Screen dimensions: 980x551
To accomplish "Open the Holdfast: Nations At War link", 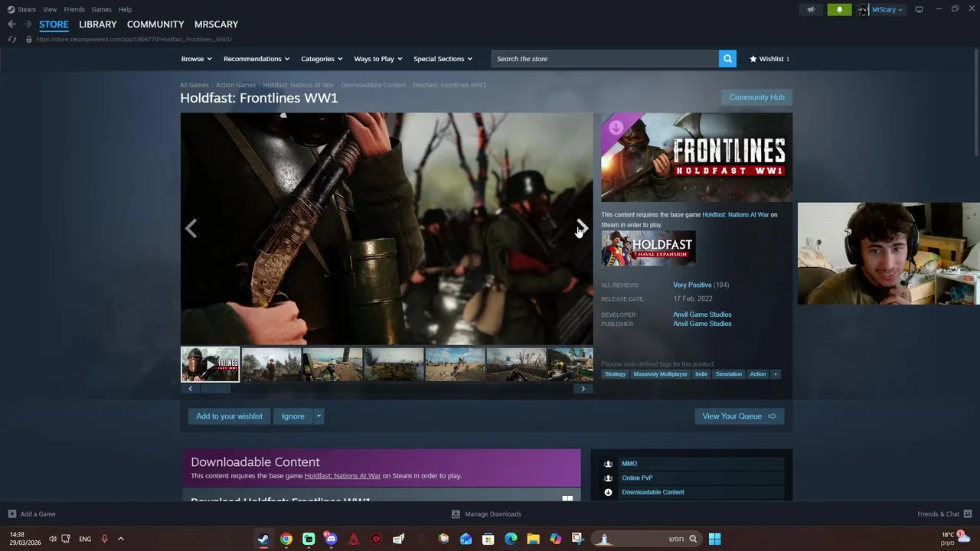I will [735, 215].
